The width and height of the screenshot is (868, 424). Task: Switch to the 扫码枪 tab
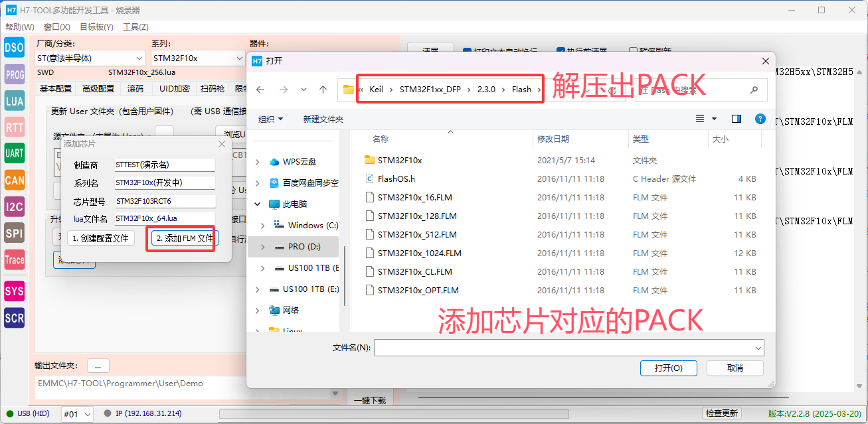(x=213, y=89)
